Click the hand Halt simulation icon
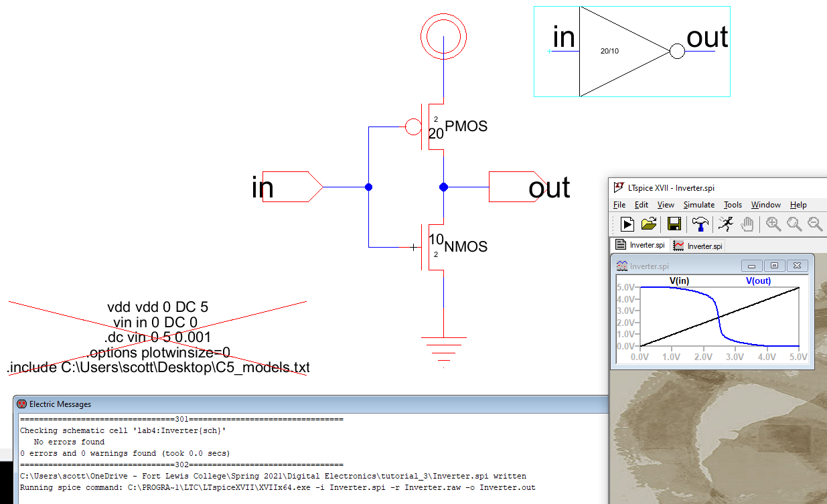The image size is (827, 504). coord(747,224)
